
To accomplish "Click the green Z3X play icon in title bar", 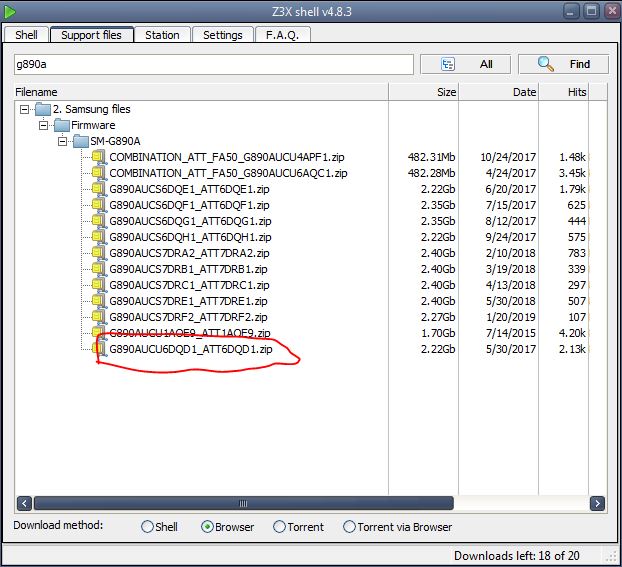I will click(9, 12).
